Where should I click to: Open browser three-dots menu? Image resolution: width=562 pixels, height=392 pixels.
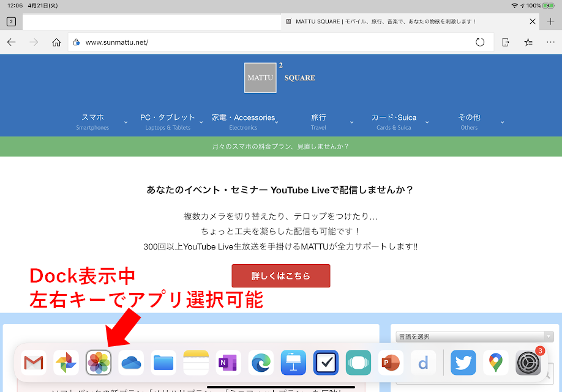coord(550,42)
